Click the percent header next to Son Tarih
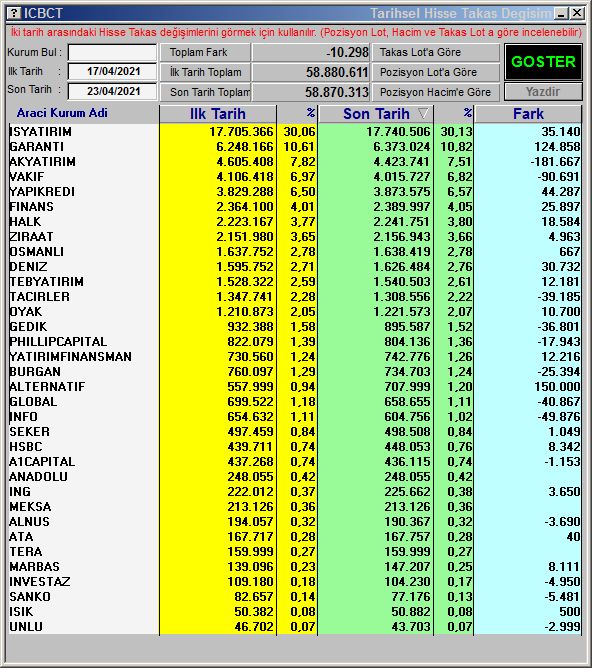This screenshot has width=592, height=668. pyautogui.click(x=454, y=114)
